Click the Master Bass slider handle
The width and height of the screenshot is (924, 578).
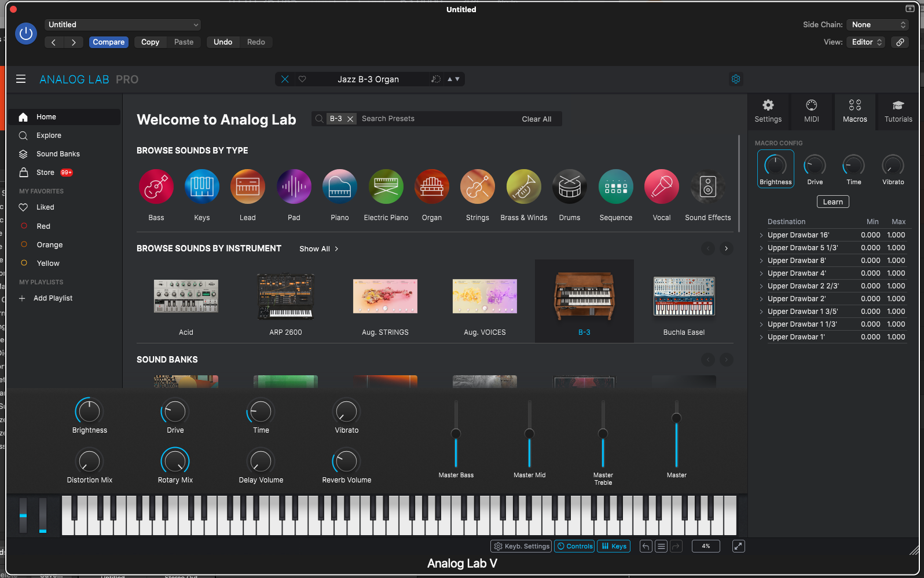pyautogui.click(x=456, y=434)
